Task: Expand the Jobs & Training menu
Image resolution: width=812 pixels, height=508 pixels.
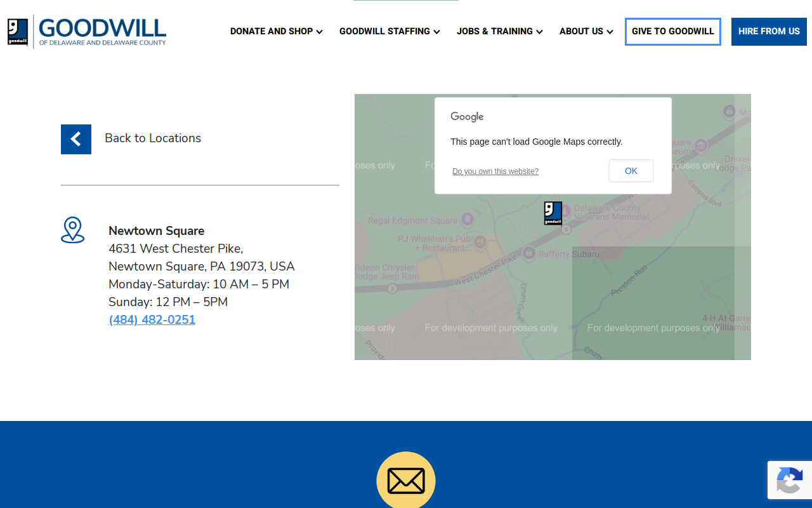Action: click(x=500, y=31)
